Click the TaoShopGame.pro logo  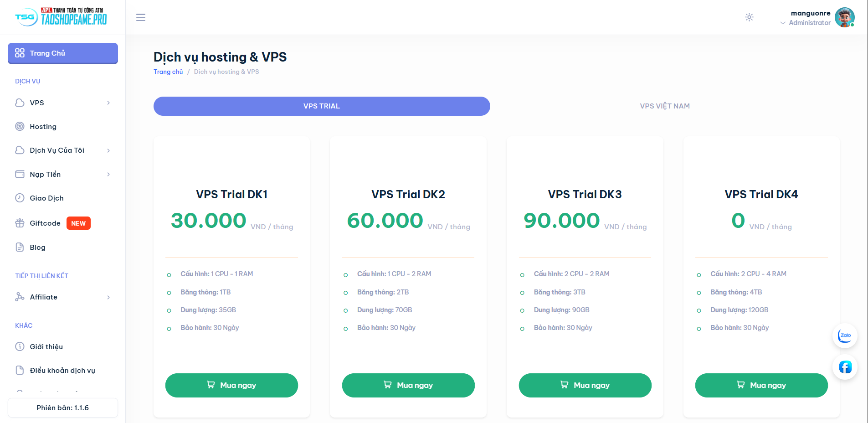(61, 17)
